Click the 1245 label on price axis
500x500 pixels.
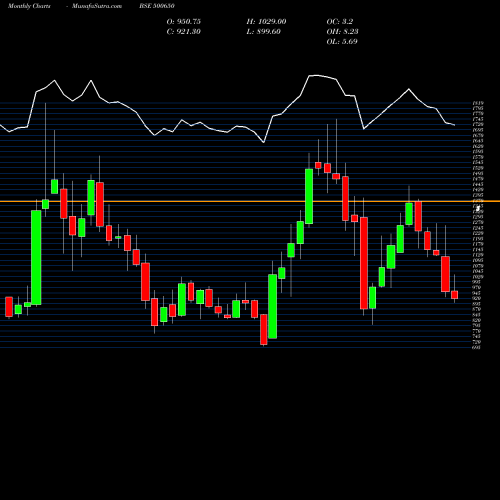point(478,228)
